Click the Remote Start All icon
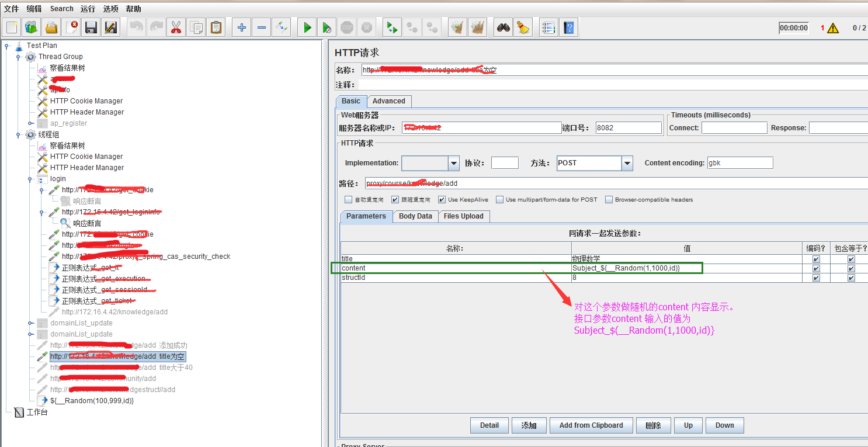Viewport: 868px width, 447px height. [x=392, y=27]
